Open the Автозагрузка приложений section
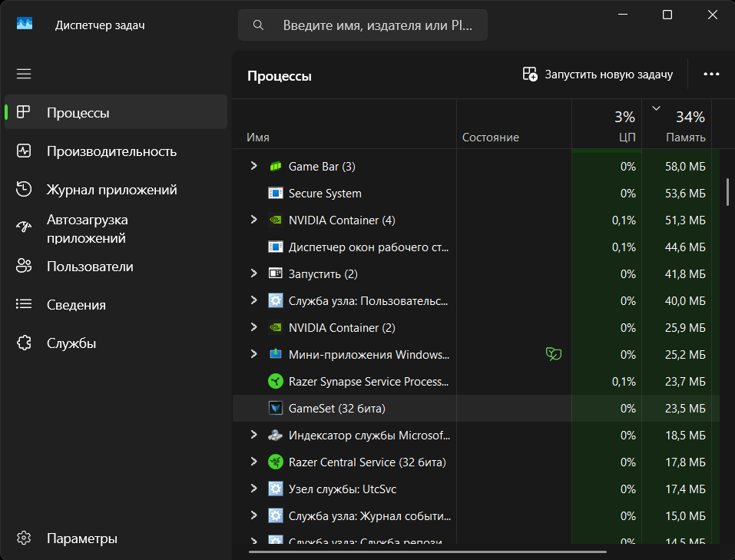 pos(87,228)
